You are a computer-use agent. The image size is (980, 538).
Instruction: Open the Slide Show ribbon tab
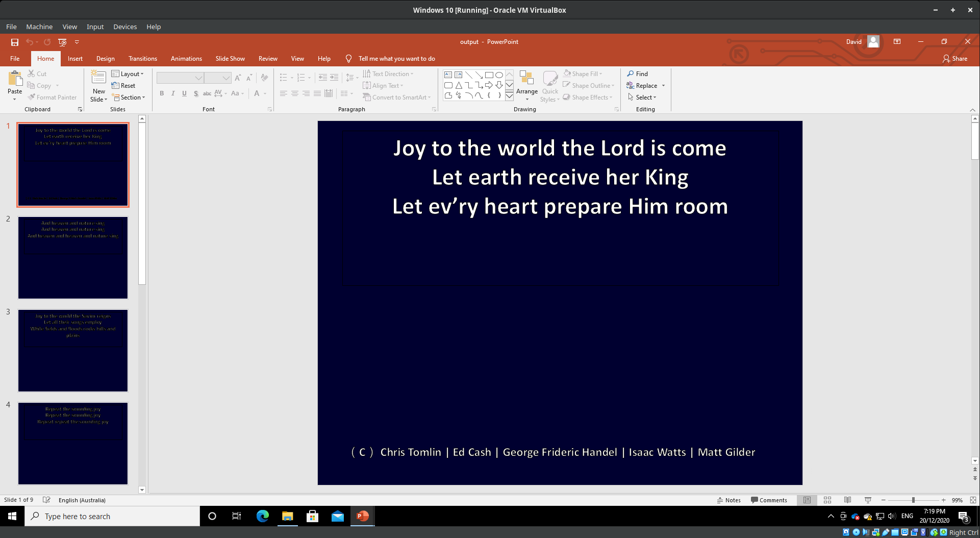point(230,59)
